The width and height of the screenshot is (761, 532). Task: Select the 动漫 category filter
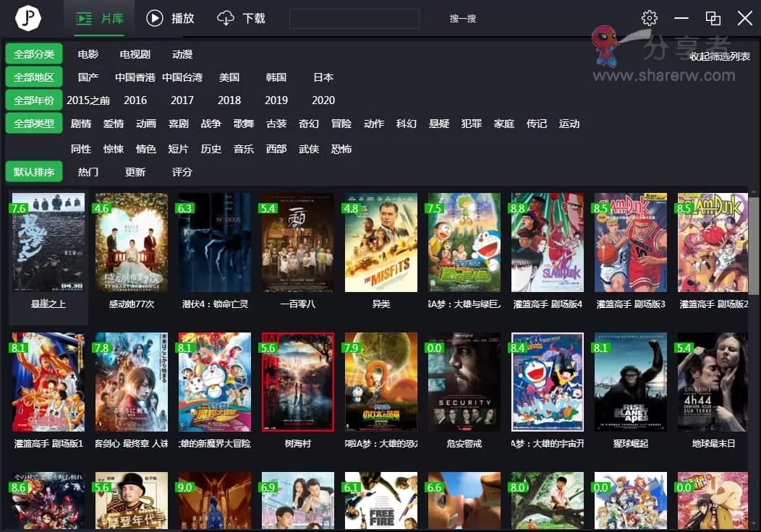pos(184,53)
